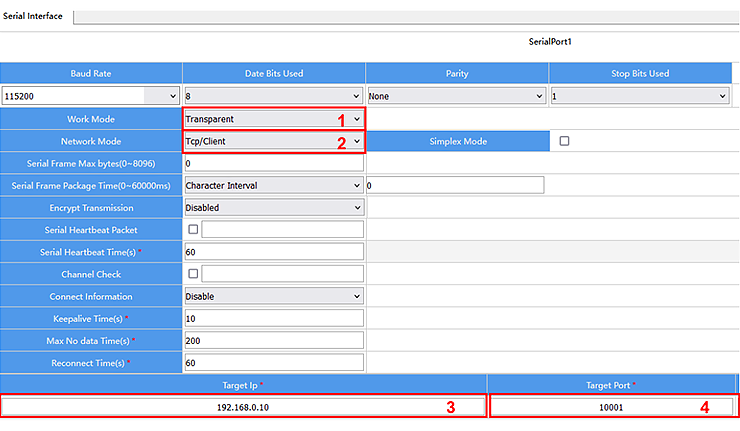Click the Channel Check text field
The width and height of the screenshot is (740, 431).
pos(282,274)
